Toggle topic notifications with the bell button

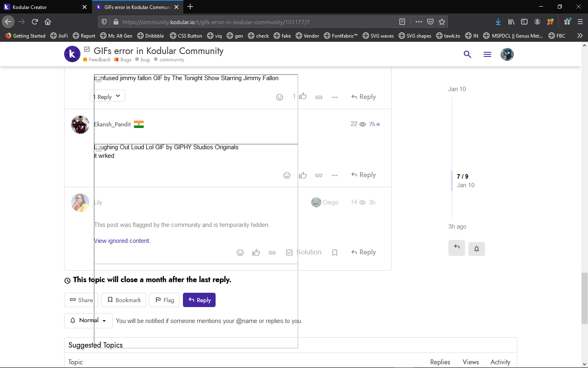(476, 249)
